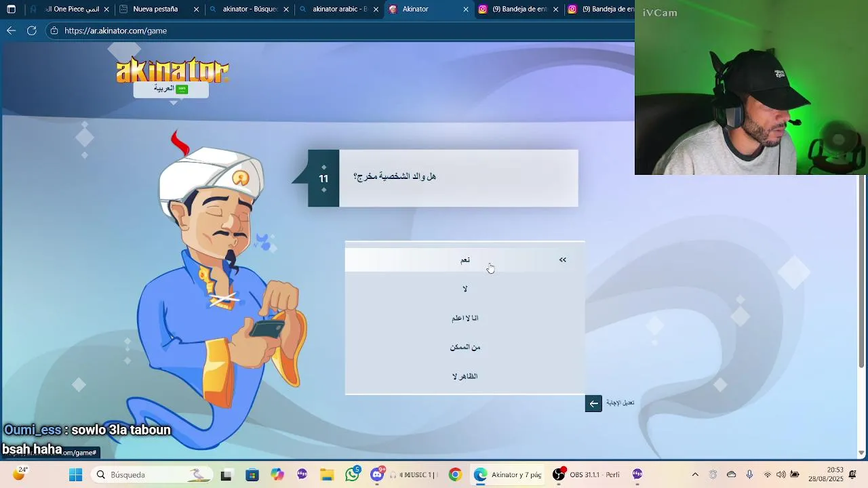The image size is (868, 488).
Task: Click the Akinator logo
Action: coord(172,70)
